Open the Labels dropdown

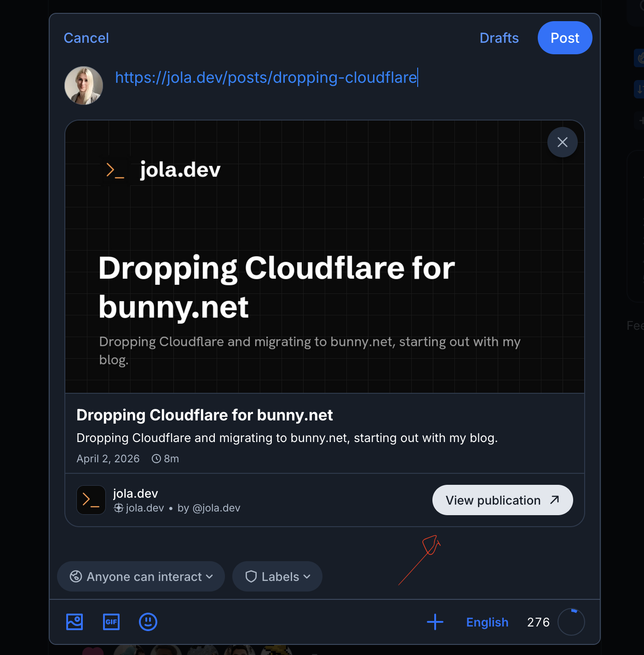(277, 576)
